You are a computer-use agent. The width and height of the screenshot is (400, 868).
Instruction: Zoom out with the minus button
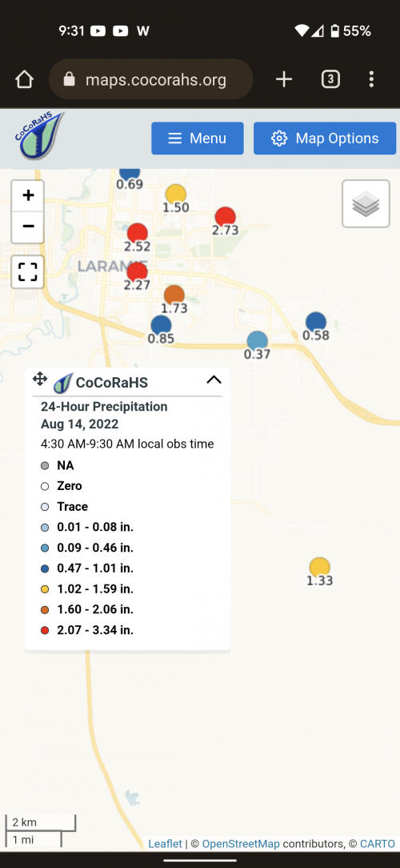point(28,227)
